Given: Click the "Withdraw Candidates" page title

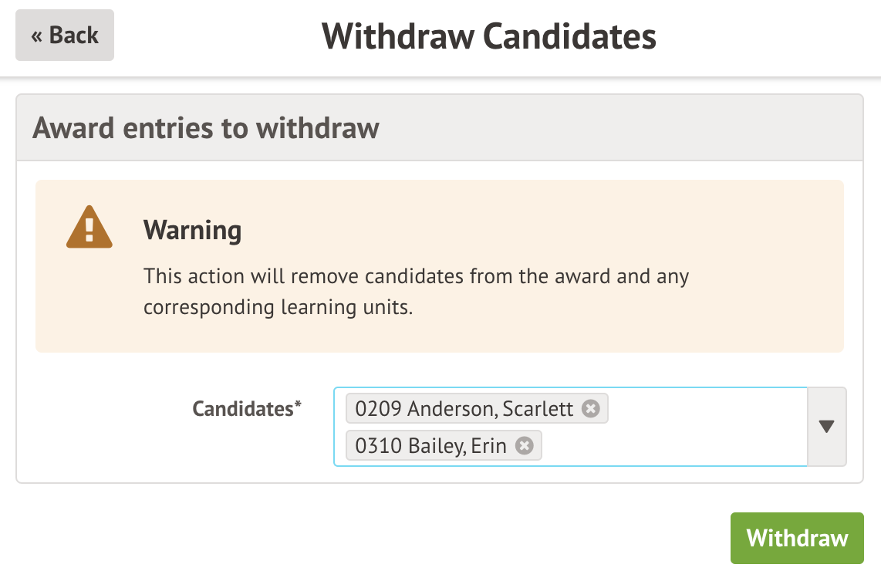Looking at the screenshot, I should click(x=488, y=35).
